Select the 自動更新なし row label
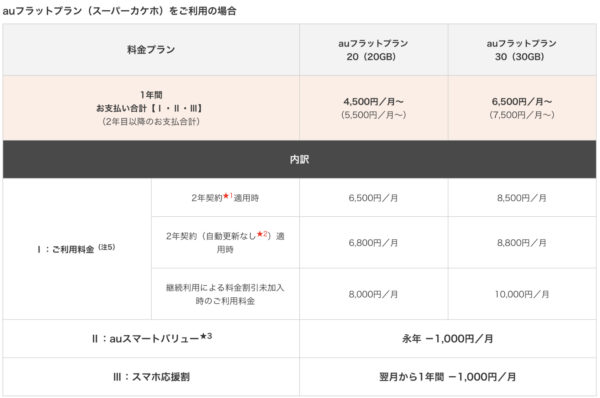This screenshot has height=398, width=600. point(225,242)
